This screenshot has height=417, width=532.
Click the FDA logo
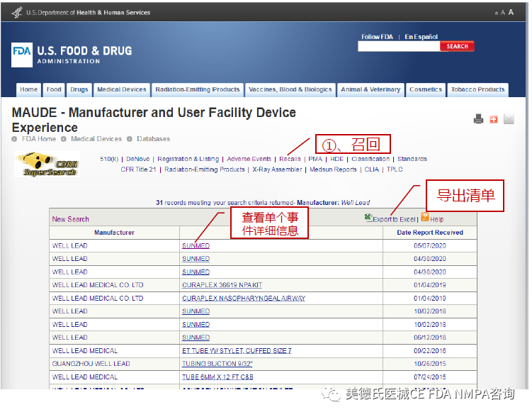point(22,55)
